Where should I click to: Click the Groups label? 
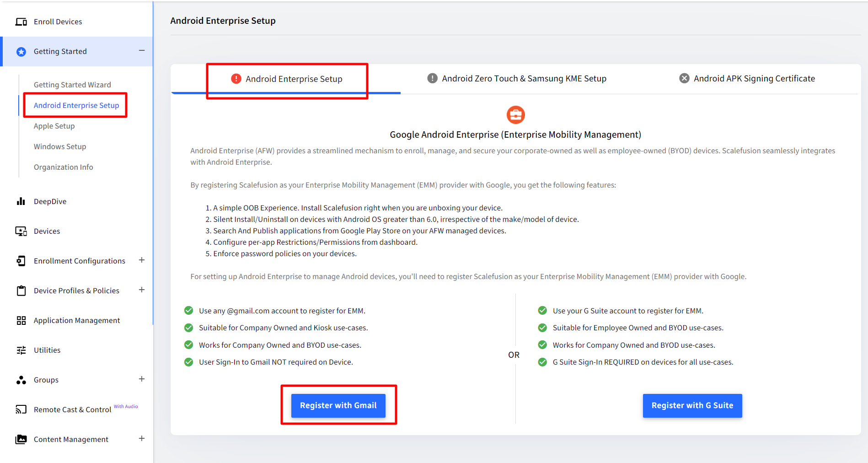pos(46,380)
